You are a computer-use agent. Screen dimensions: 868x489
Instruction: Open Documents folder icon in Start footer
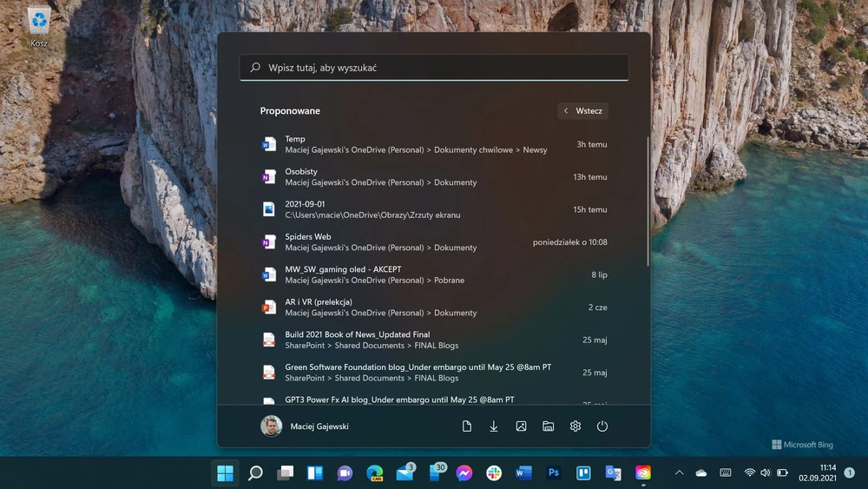(467, 426)
